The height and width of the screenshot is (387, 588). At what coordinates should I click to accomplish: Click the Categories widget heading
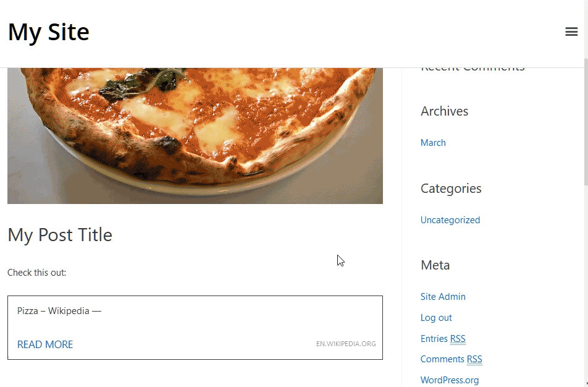[x=451, y=189]
